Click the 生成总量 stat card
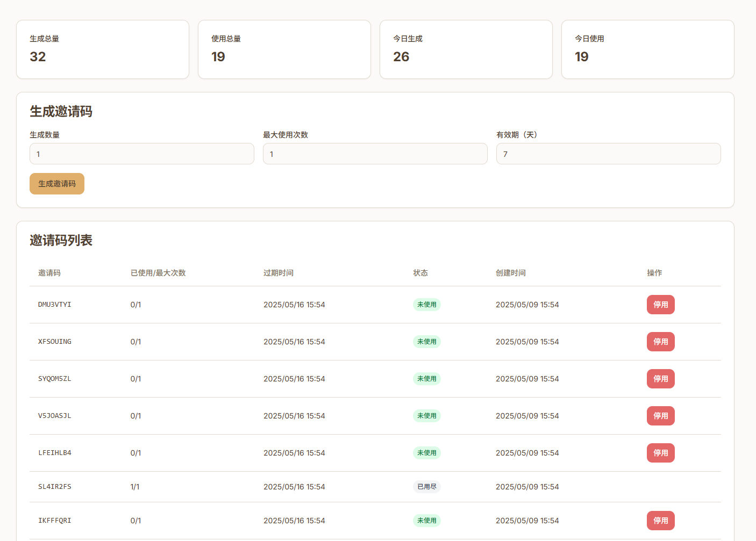 [103, 49]
